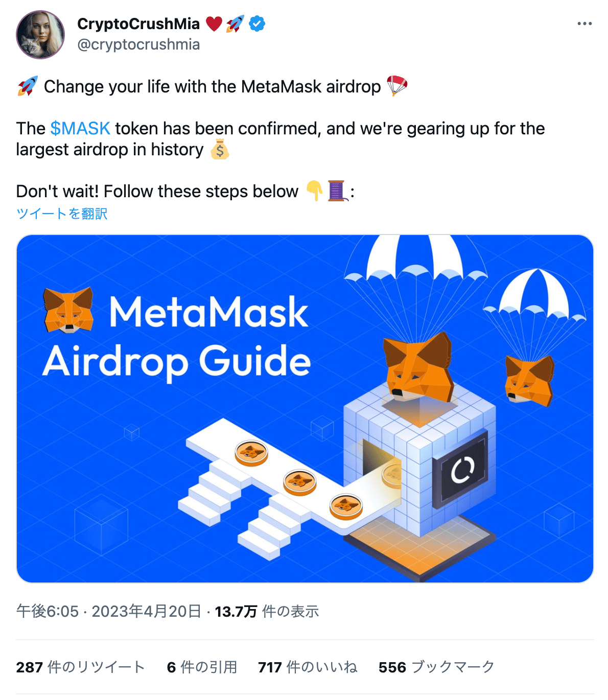Click CryptoCrushMia's profile avatar

click(x=40, y=34)
